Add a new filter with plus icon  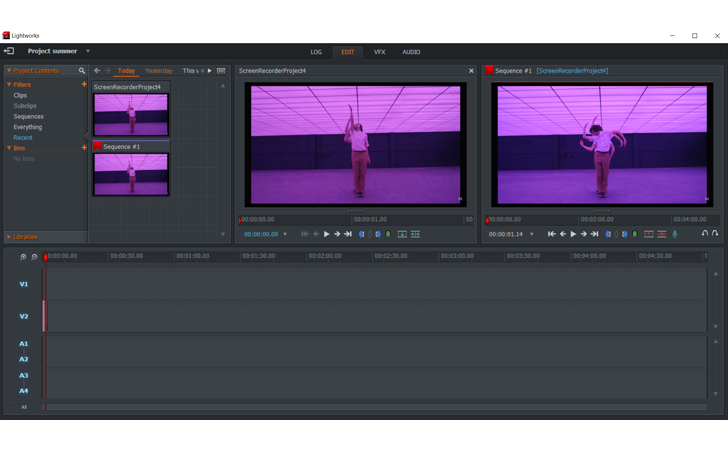[x=84, y=85]
